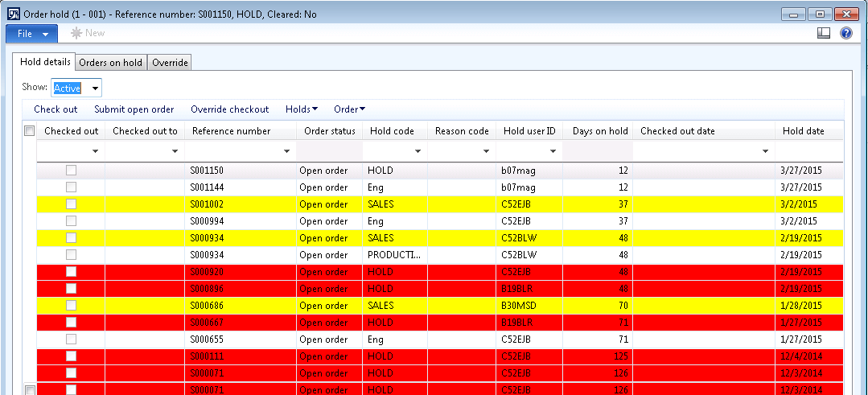868x395 pixels.
Task: Open the Reference number filter dropdown arrow
Action: tap(287, 151)
